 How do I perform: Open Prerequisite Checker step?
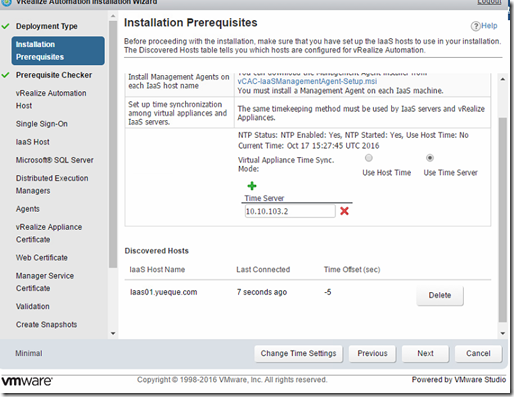pyautogui.click(x=54, y=75)
